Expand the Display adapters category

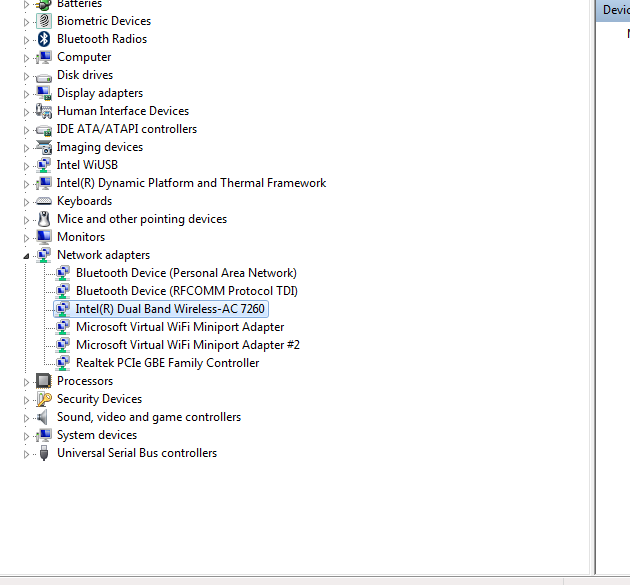(x=26, y=94)
